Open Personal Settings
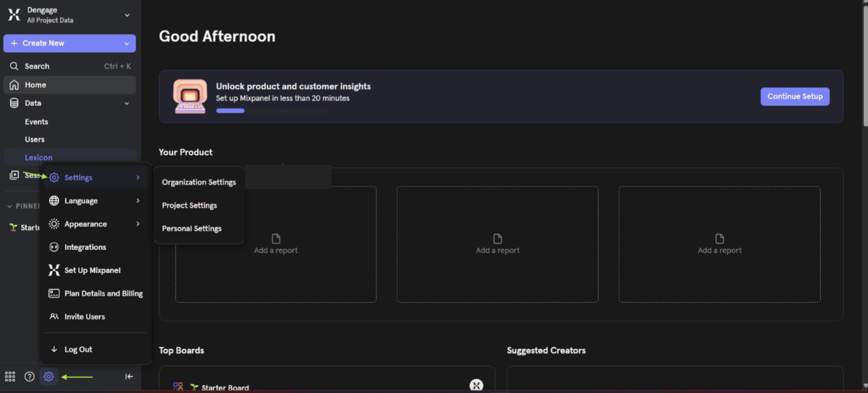This screenshot has height=393, width=868. coord(192,228)
